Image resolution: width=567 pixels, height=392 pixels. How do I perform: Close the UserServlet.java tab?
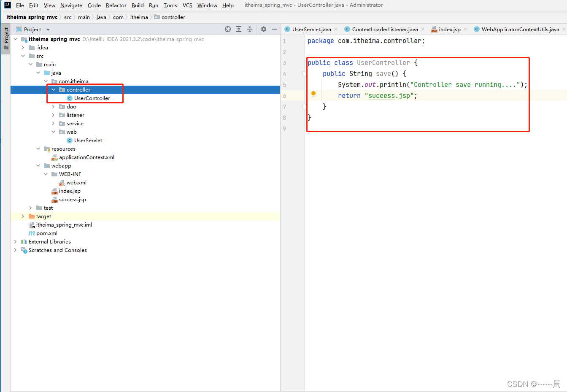point(336,29)
